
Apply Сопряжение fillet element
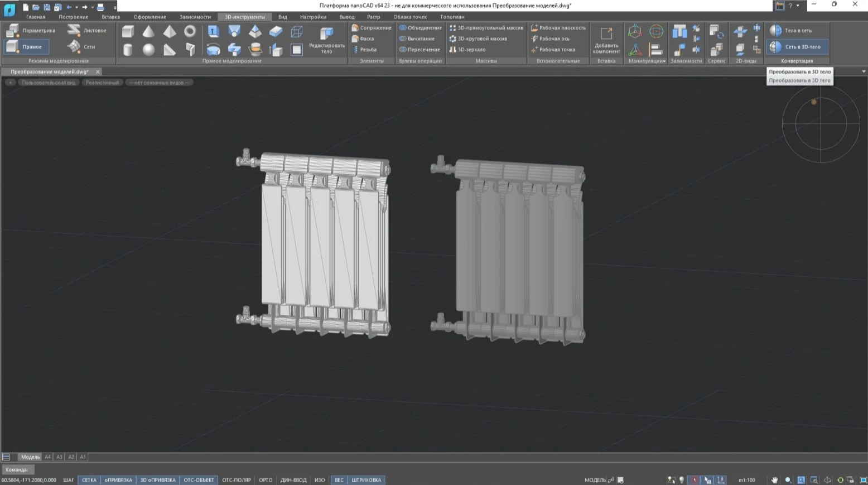coord(372,28)
